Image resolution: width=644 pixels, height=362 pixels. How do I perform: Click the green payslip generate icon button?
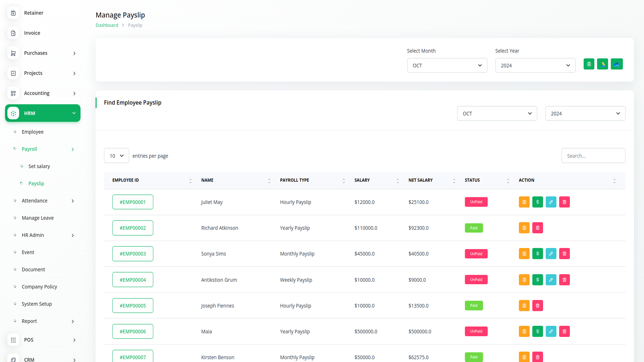589,64
